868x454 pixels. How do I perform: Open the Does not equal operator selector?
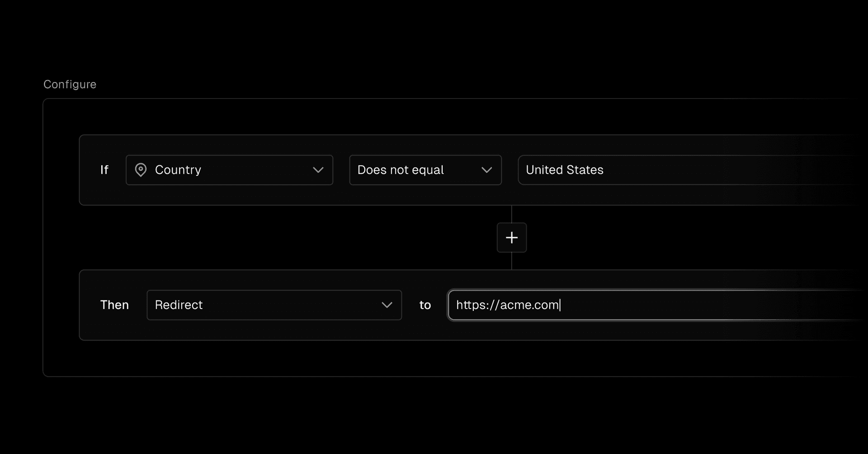click(x=425, y=170)
